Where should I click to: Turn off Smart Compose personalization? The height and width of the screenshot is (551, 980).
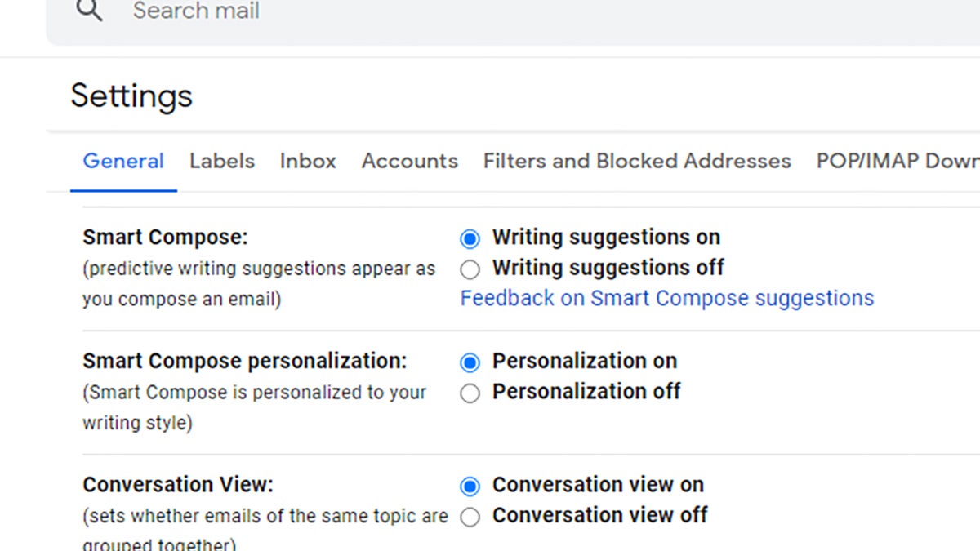point(470,393)
